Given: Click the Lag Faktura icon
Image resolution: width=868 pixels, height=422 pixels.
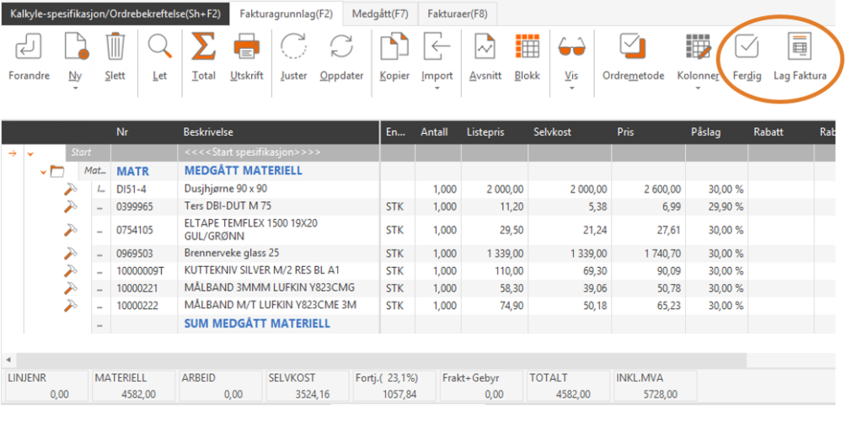Looking at the screenshot, I should [x=800, y=46].
